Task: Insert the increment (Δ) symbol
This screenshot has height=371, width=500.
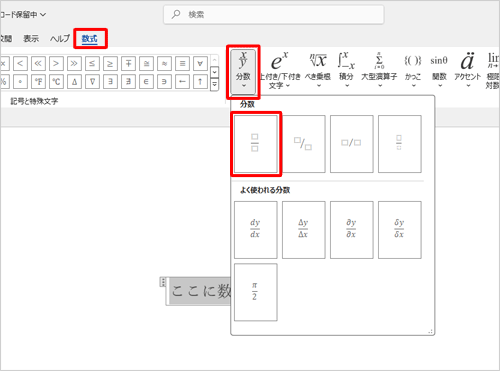Action: [74, 82]
